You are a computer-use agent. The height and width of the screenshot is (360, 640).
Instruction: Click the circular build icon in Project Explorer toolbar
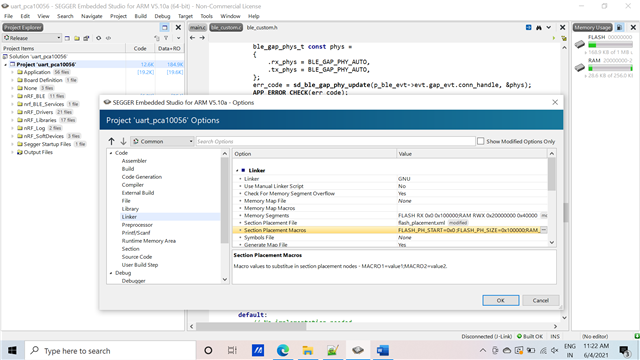tap(98, 38)
